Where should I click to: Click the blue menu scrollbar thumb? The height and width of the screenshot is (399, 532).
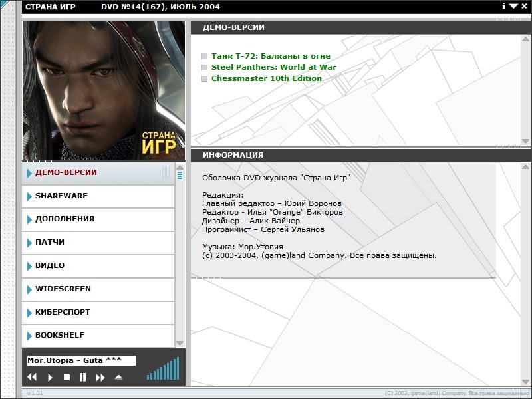point(180,175)
